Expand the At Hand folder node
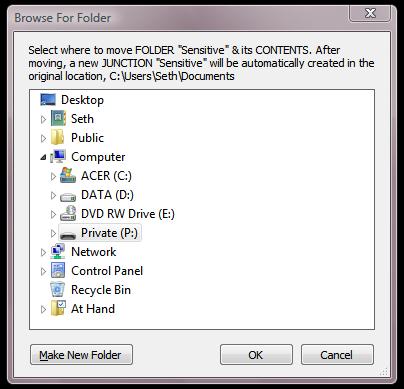The height and width of the screenshot is (389, 404). coord(43,309)
